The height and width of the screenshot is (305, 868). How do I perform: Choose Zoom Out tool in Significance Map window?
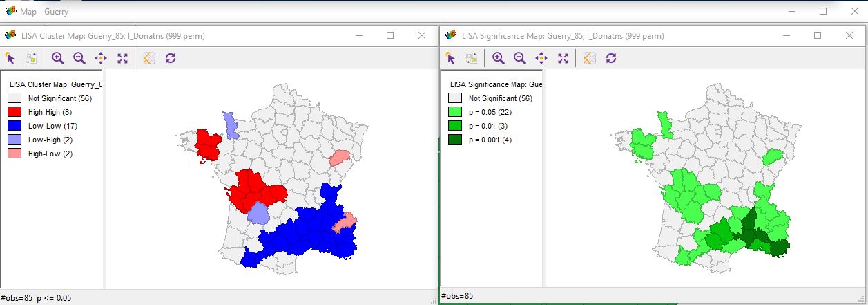[520, 58]
